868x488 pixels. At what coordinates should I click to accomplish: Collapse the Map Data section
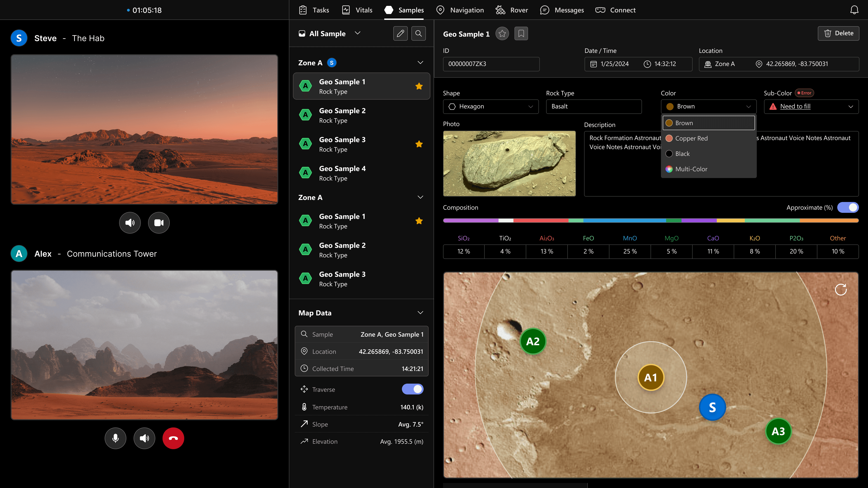pos(420,313)
